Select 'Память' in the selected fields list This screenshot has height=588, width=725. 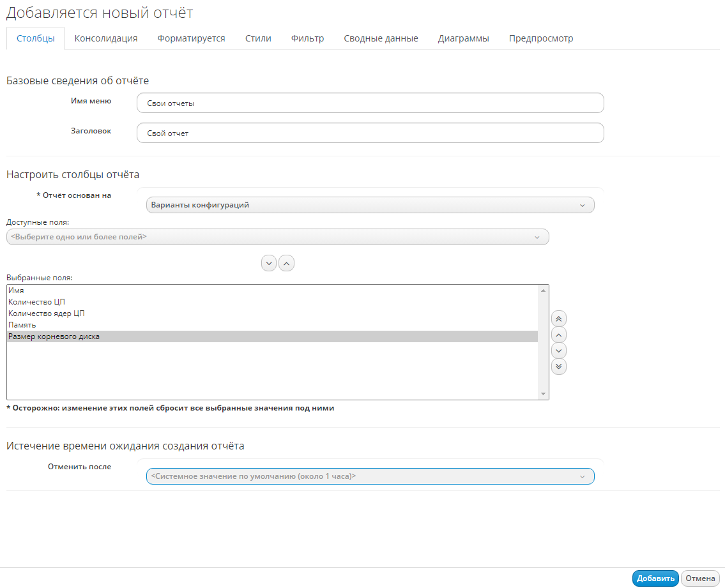click(x=22, y=325)
